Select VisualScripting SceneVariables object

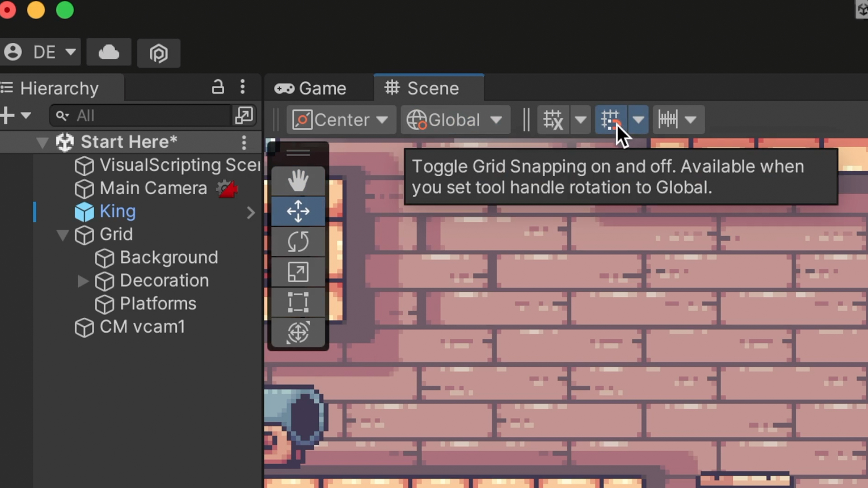coord(180,165)
